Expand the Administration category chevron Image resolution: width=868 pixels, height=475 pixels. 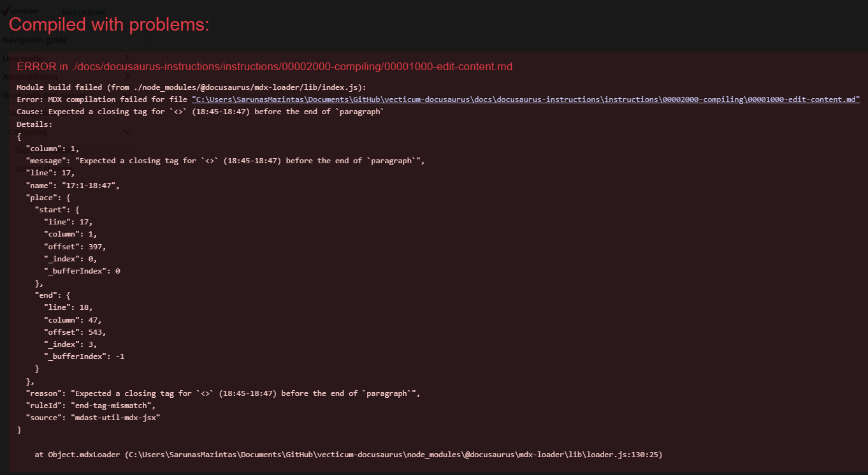pos(127,77)
